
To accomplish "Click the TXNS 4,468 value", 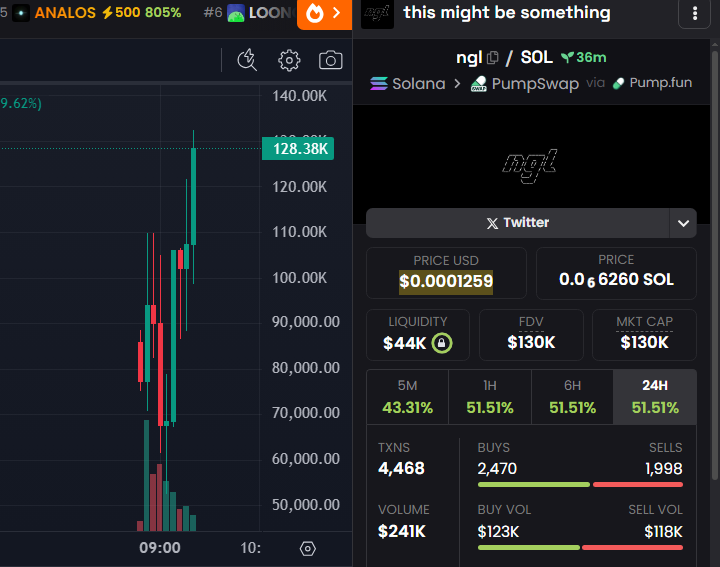I will [x=401, y=468].
